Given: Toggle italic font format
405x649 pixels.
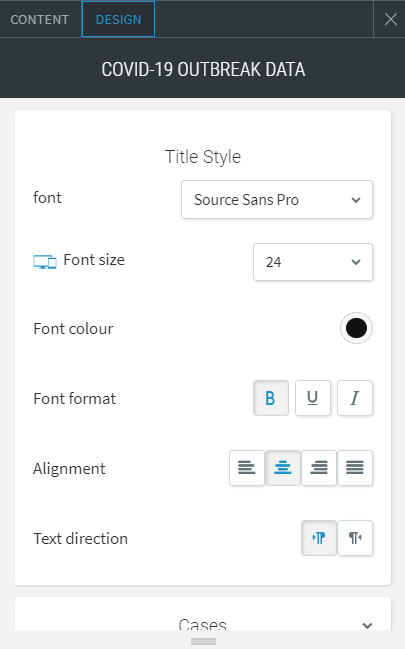Looking at the screenshot, I should coord(355,398).
